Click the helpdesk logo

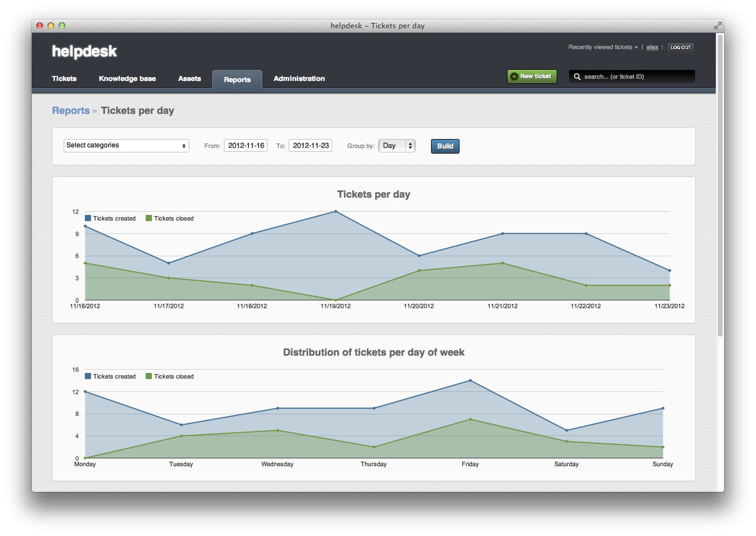pos(84,51)
